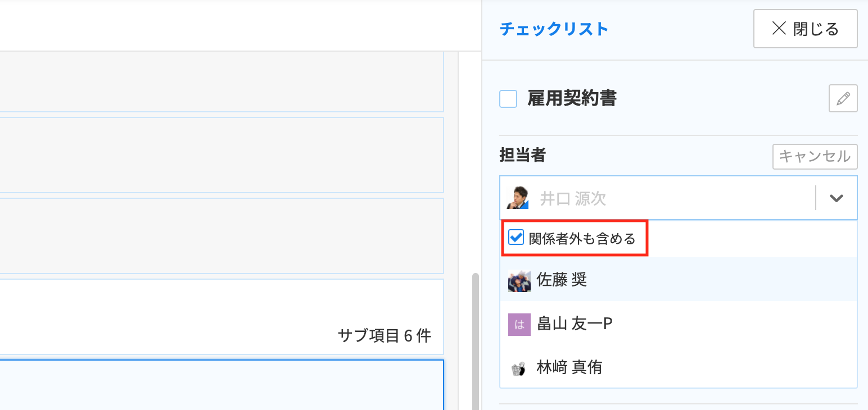Select 畠山 友一P from assignee list

click(679, 324)
